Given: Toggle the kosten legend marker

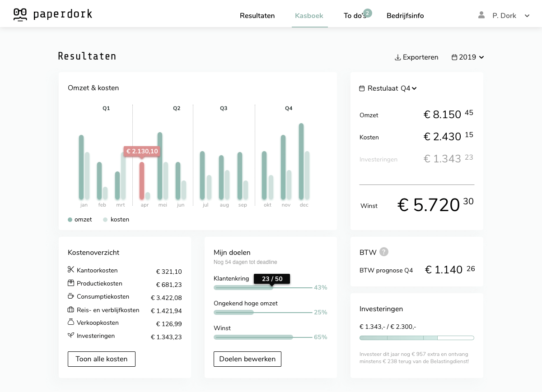Looking at the screenshot, I should [105, 220].
